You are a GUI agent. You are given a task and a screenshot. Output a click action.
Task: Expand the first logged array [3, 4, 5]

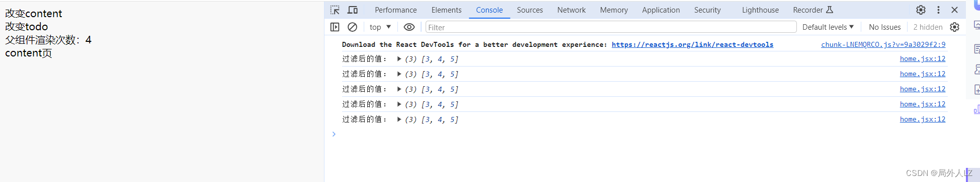tap(399, 59)
